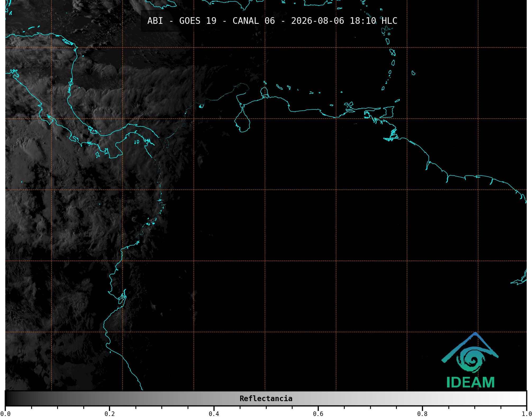The height and width of the screenshot is (417, 532).
Task: Click the Reflectancia grayscale colorbar
Action: click(x=266, y=398)
